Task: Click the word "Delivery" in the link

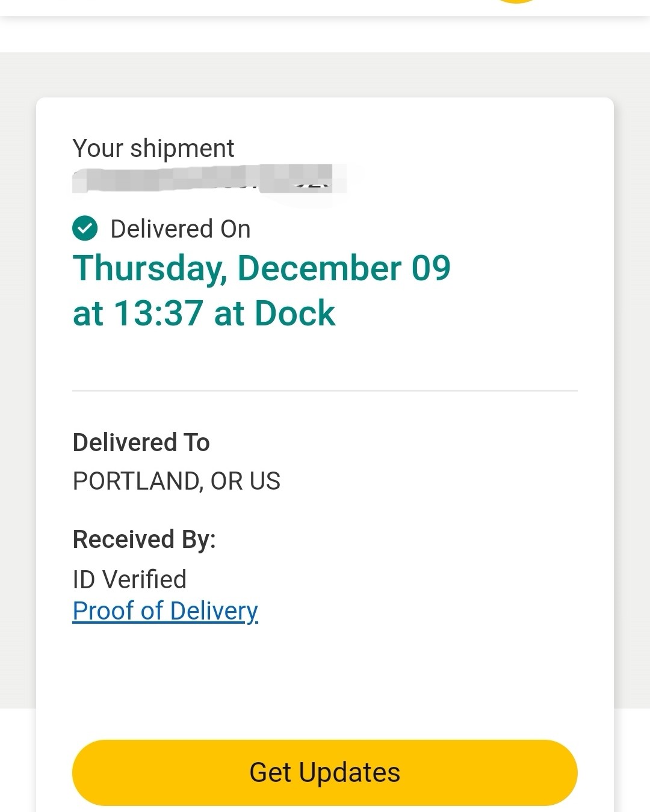Action: coord(214,611)
